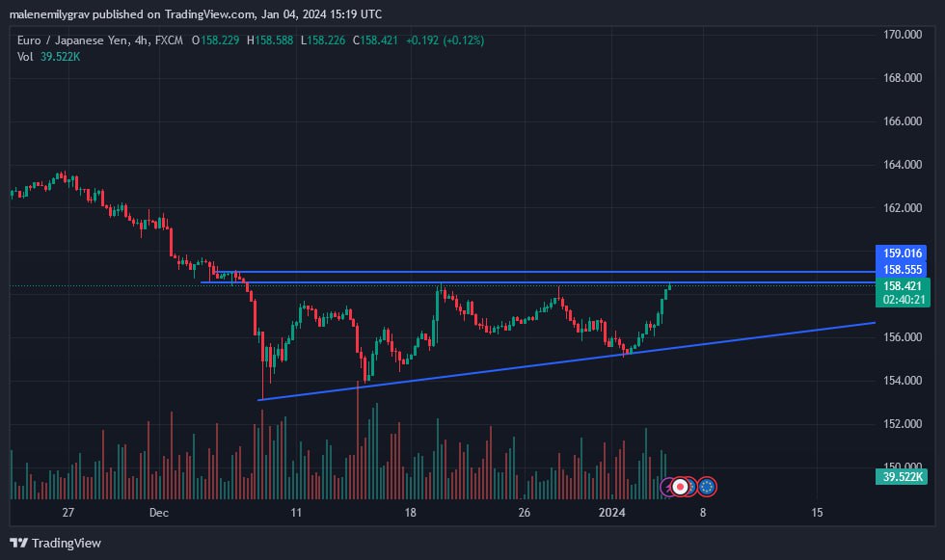Click the purple event marker near the volume bars

pos(667,487)
